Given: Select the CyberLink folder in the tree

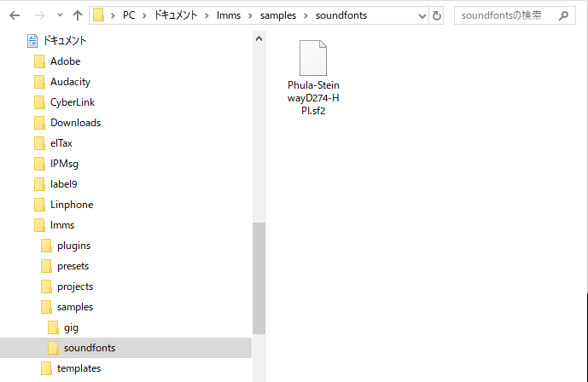Looking at the screenshot, I should coord(73,102).
